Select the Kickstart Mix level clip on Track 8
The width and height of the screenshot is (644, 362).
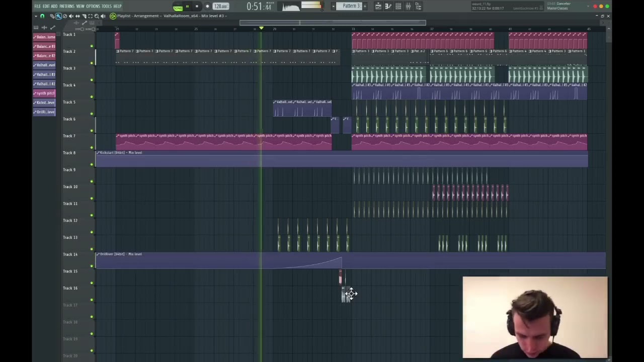(342, 159)
